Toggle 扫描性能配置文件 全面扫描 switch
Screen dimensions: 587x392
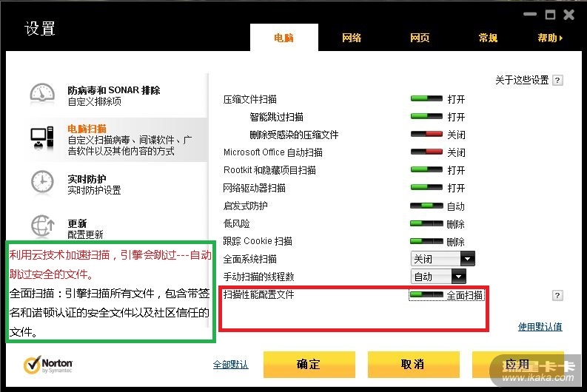pyautogui.click(x=426, y=295)
